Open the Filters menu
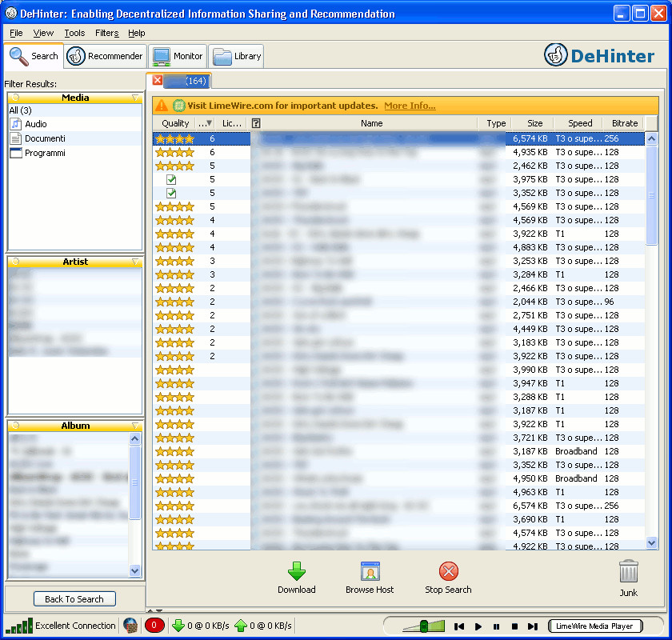 pyautogui.click(x=106, y=33)
